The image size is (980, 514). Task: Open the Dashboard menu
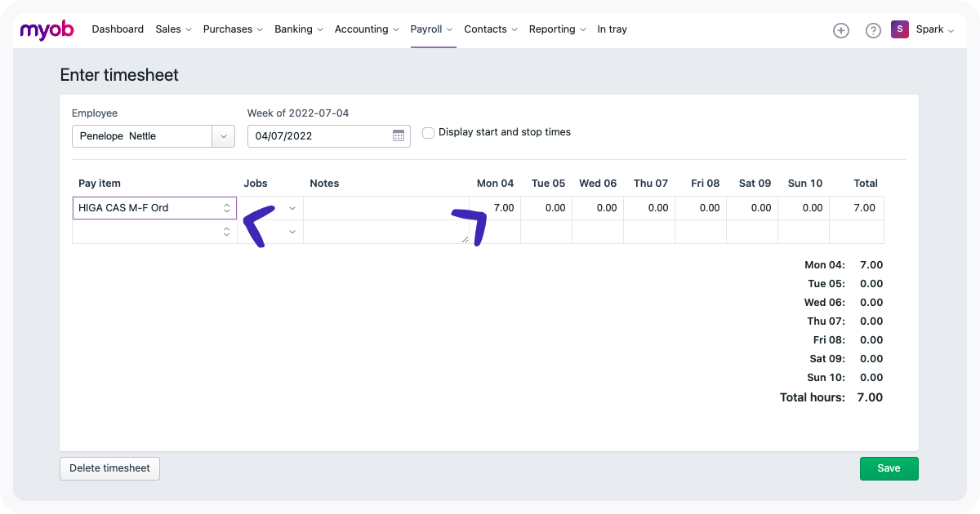[118, 29]
